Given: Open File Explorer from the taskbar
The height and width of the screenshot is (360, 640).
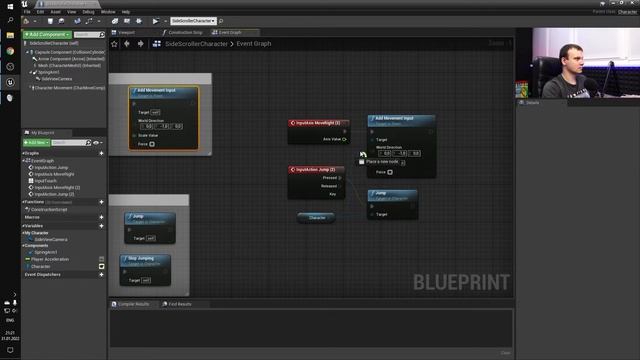Looking at the screenshot, I should [10, 36].
